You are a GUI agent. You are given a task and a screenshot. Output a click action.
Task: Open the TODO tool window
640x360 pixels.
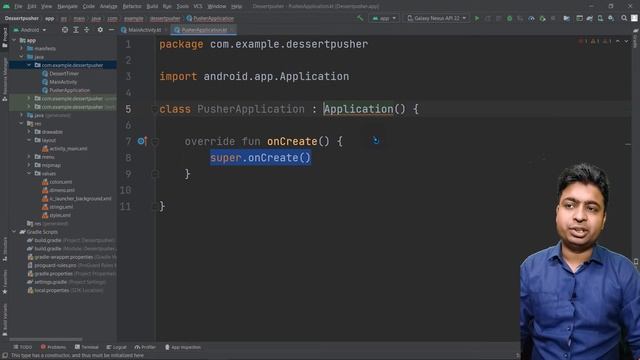22,347
